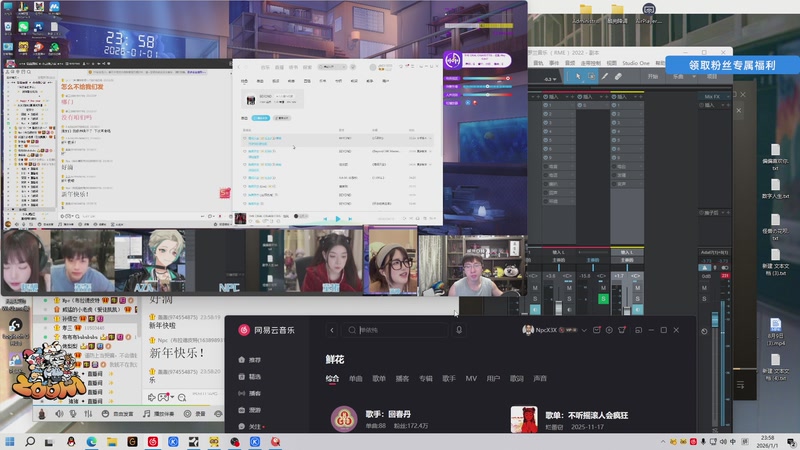This screenshot has width=800, height=450.
Task: Click 播放伴奏 in the voice chat toolbar
Action: [159, 414]
